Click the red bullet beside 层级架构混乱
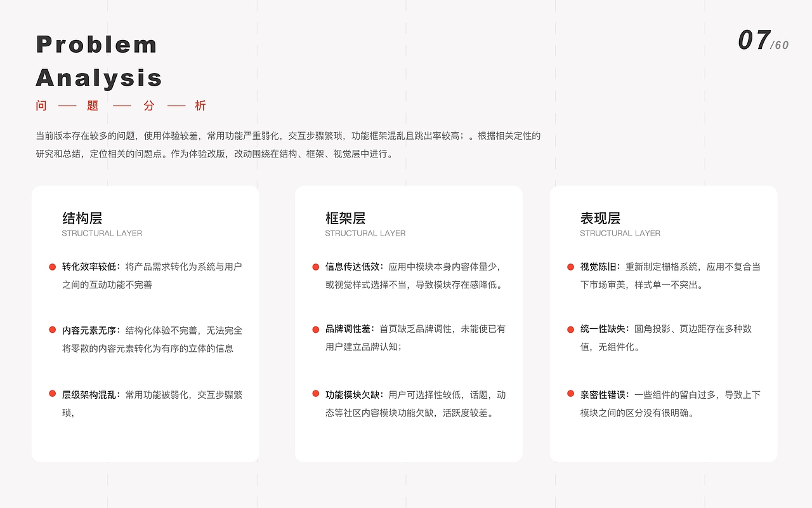812x508 pixels. tap(53, 394)
